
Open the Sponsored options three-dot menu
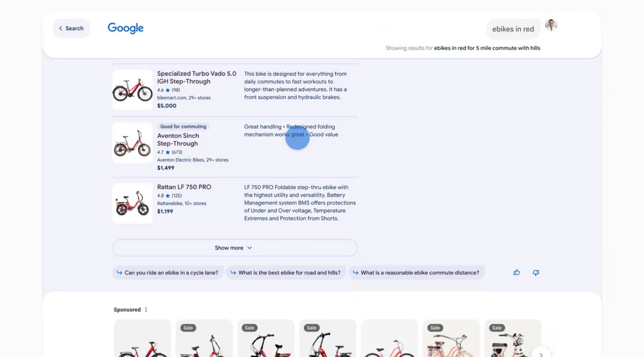click(146, 310)
